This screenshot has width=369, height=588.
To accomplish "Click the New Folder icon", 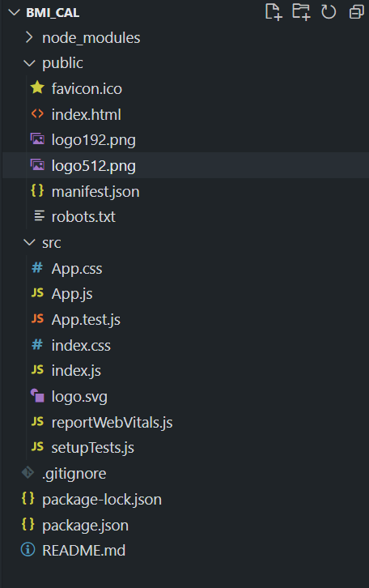I will tap(301, 12).
